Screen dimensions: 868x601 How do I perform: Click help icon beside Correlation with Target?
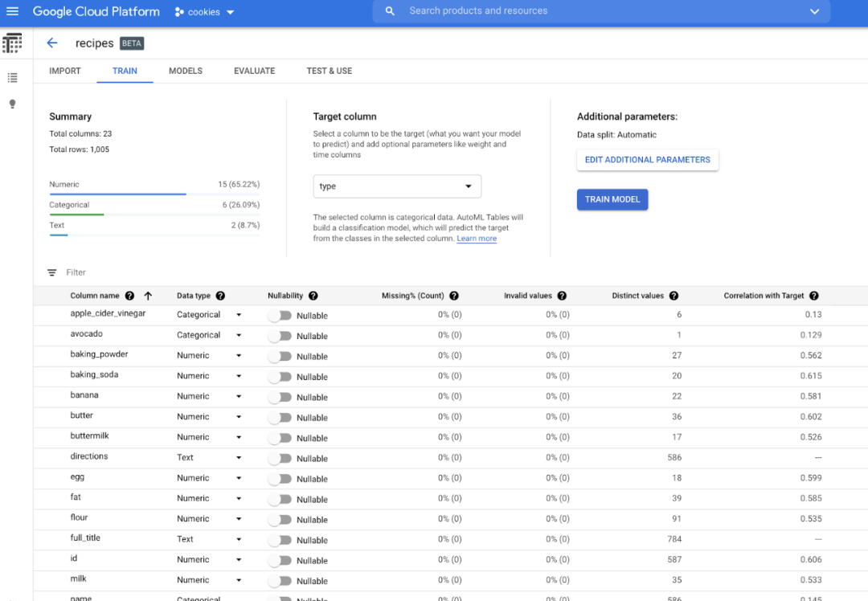814,296
